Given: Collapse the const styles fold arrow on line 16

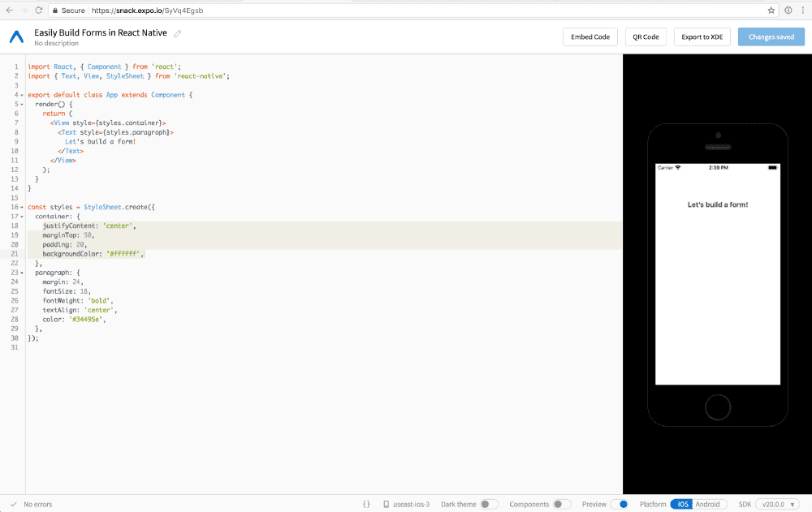Looking at the screenshot, I should tap(21, 207).
